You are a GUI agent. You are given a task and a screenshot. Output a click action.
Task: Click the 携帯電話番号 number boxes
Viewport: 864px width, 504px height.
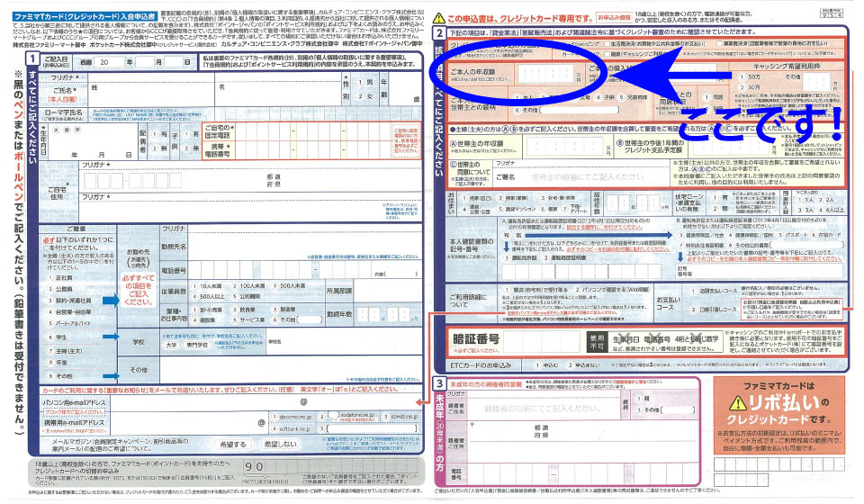[x=312, y=150]
